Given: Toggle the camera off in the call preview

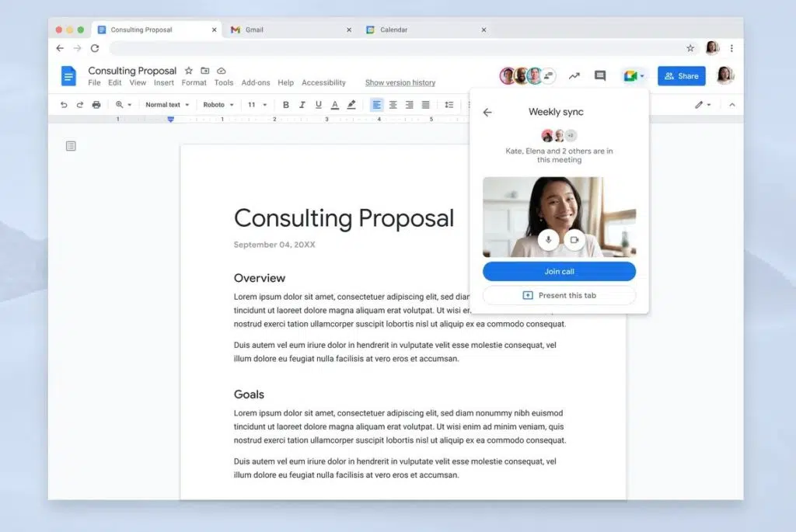Looking at the screenshot, I should point(574,240).
